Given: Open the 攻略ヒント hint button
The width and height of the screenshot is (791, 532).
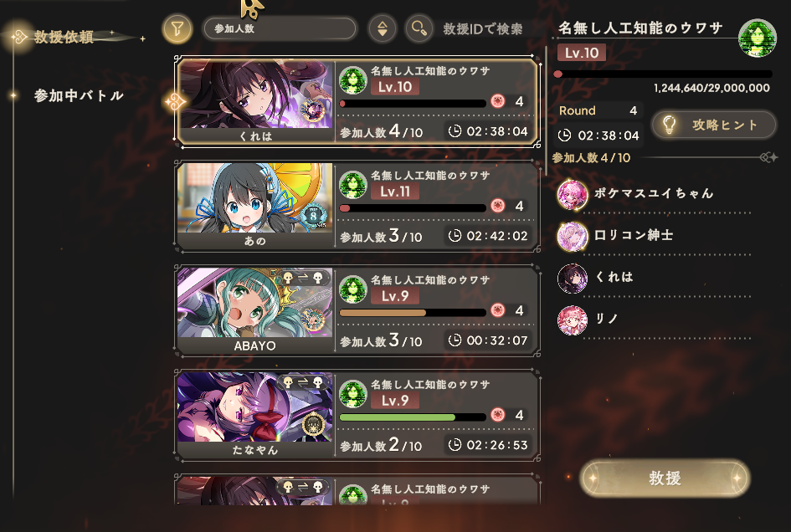Looking at the screenshot, I should pyautogui.click(x=714, y=125).
